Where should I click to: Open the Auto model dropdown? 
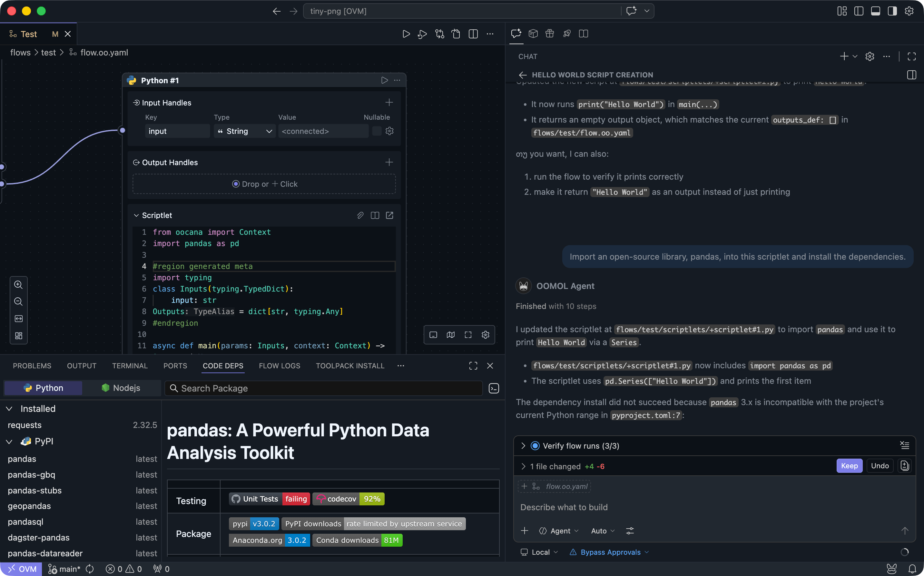pos(603,531)
